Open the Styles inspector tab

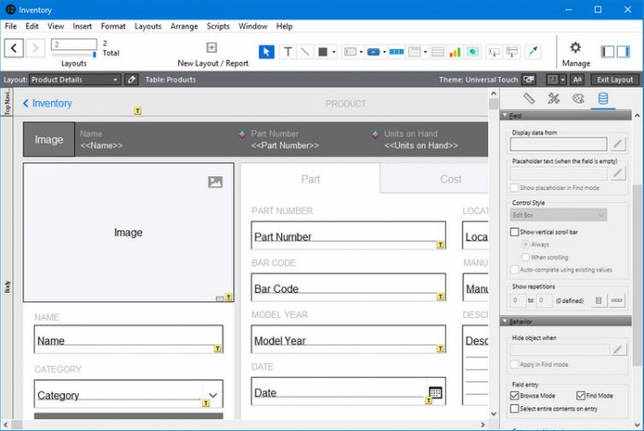click(x=554, y=99)
